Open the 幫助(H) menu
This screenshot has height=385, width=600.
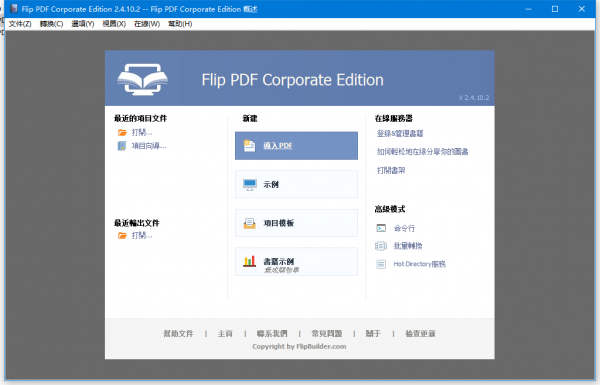180,24
